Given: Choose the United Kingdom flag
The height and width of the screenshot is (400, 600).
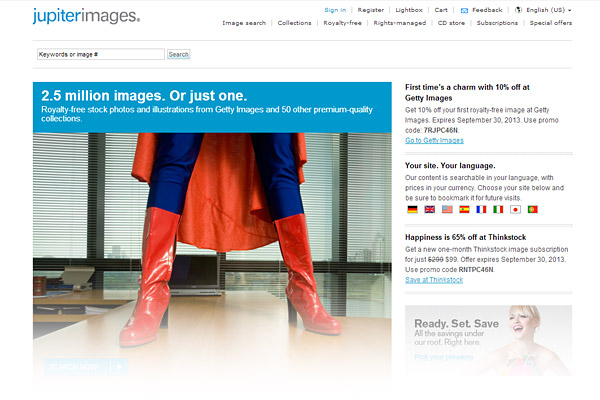Looking at the screenshot, I should pos(430,210).
